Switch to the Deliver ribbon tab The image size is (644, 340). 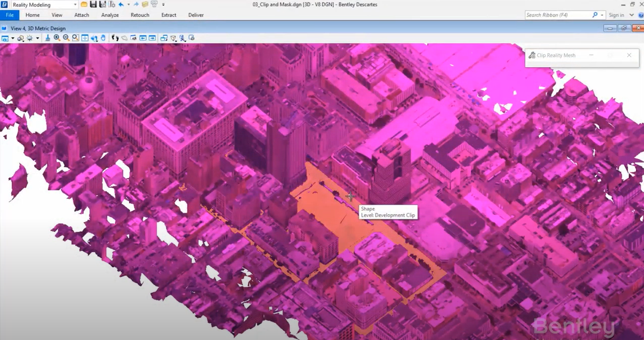(196, 15)
